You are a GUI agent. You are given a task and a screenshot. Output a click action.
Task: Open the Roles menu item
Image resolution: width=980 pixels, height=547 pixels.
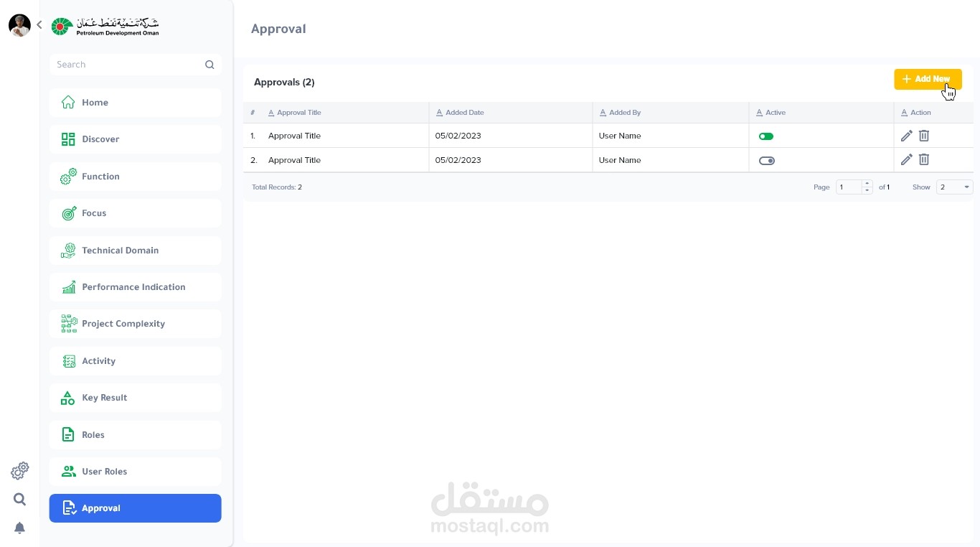(x=136, y=435)
